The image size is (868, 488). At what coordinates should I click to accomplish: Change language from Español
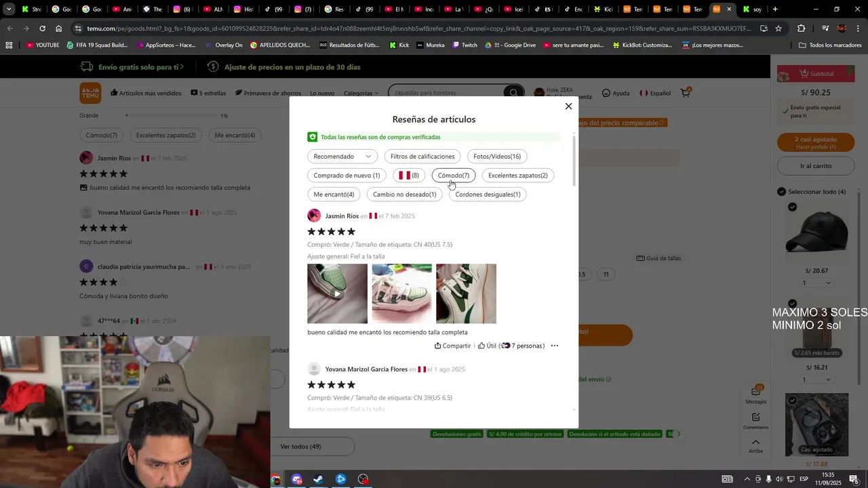655,93
